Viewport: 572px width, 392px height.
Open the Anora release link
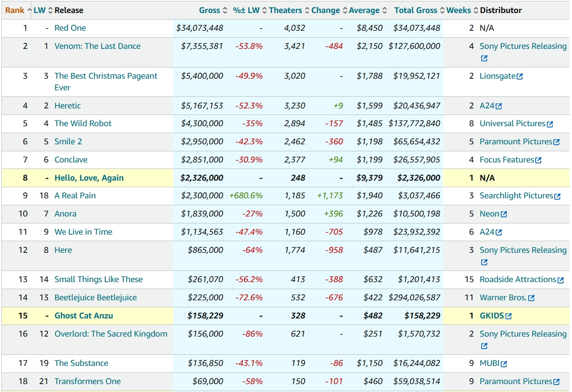tap(65, 214)
